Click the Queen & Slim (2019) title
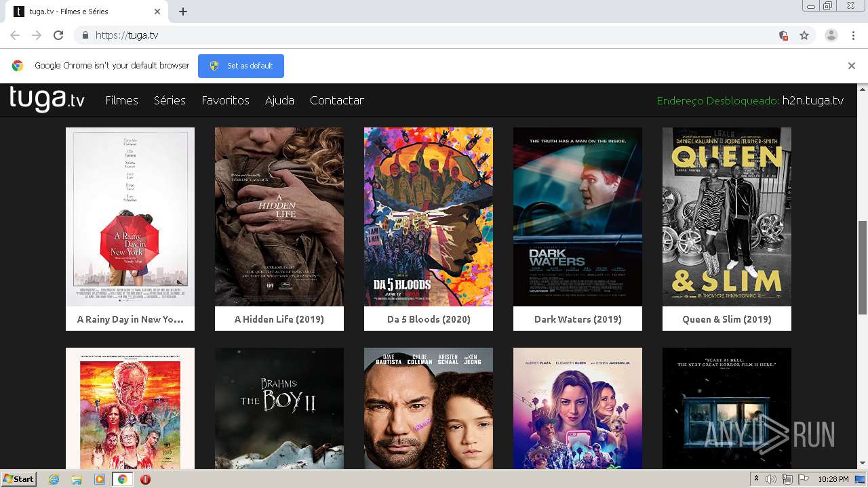The width and height of the screenshot is (868, 488). point(727,319)
